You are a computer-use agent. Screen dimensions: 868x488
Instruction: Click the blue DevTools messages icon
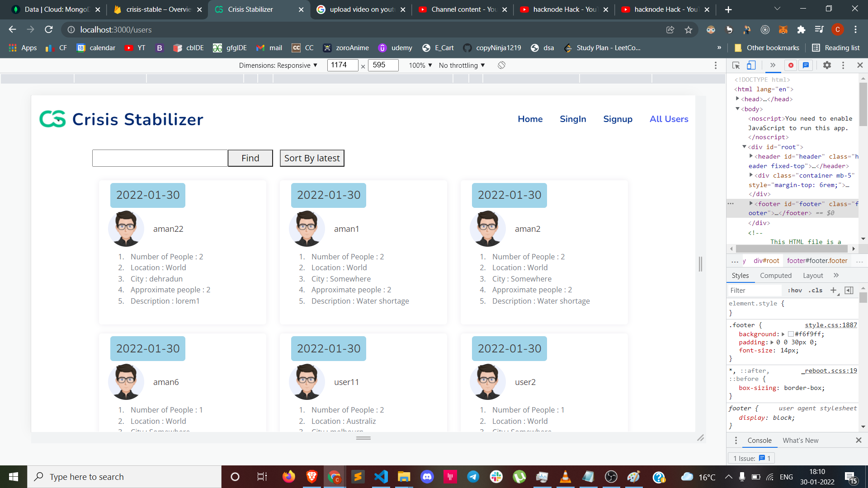click(x=806, y=66)
